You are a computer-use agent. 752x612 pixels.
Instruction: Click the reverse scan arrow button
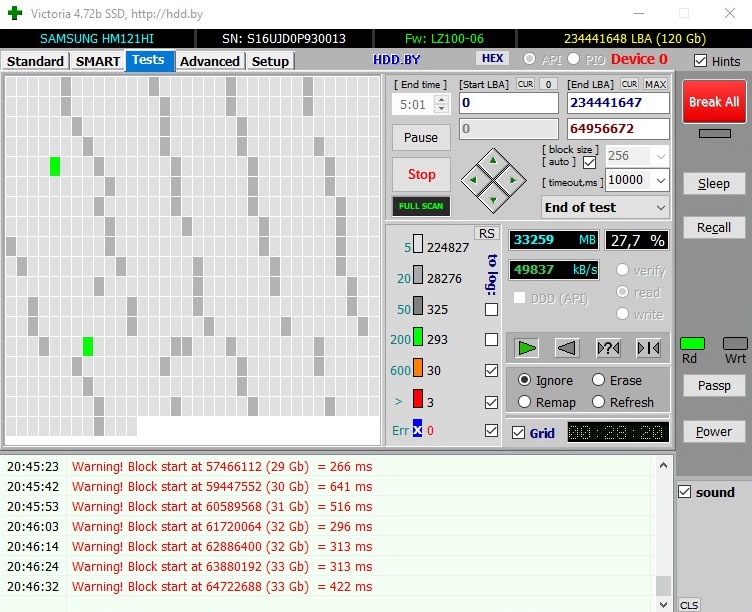pyautogui.click(x=566, y=348)
